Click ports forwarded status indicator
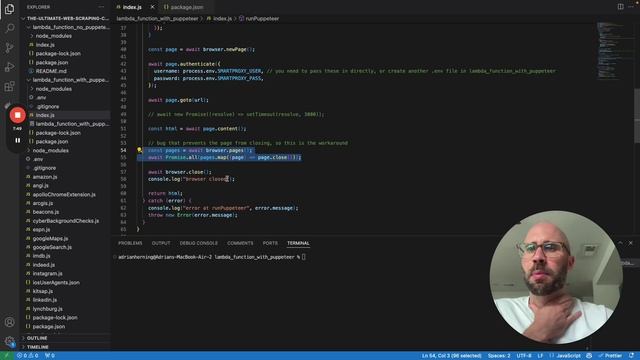Viewport: 640px width, 360px height. (50, 356)
